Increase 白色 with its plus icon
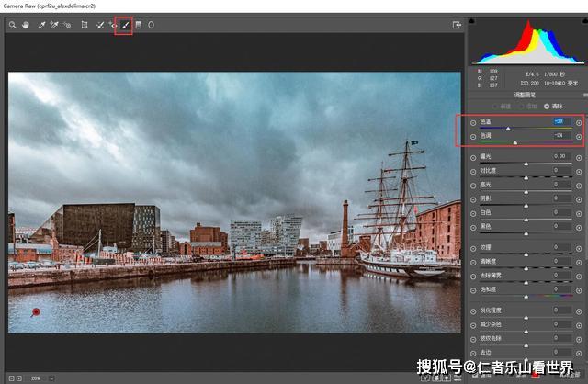588x384 pixels. (x=579, y=214)
